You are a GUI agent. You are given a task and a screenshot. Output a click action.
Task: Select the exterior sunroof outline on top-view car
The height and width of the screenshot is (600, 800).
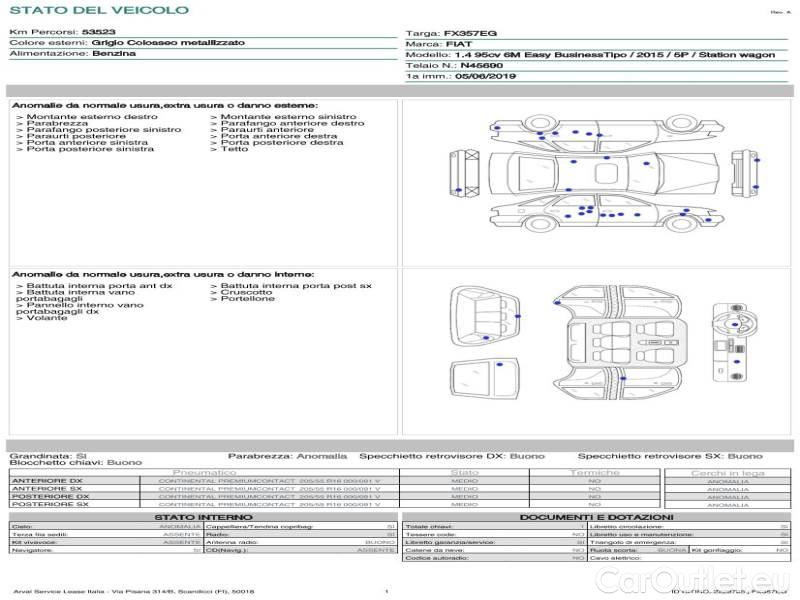(606, 173)
